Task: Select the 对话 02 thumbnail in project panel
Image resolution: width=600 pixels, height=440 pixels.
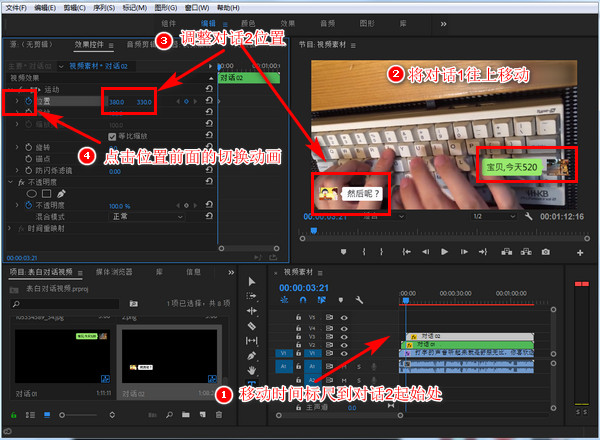Action: click(170, 356)
